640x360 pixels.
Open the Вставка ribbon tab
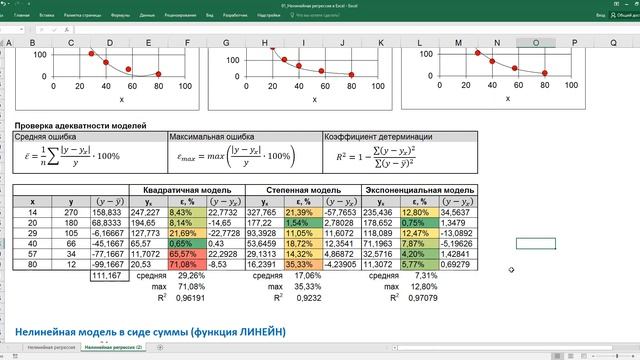(x=47, y=15)
